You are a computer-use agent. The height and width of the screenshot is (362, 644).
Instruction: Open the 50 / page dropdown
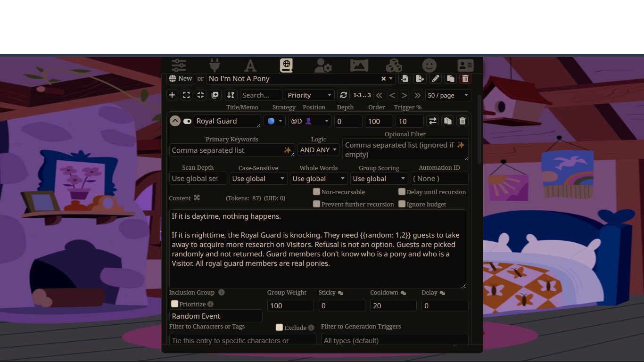(x=448, y=95)
